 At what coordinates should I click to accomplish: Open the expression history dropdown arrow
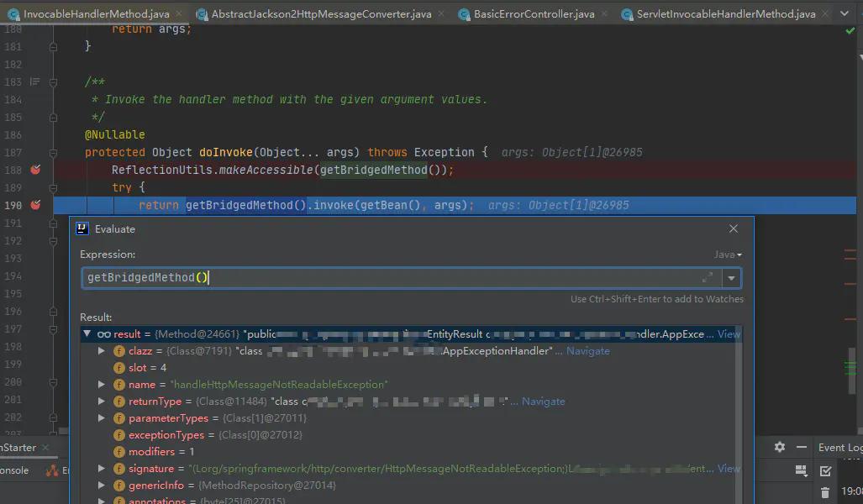731,278
